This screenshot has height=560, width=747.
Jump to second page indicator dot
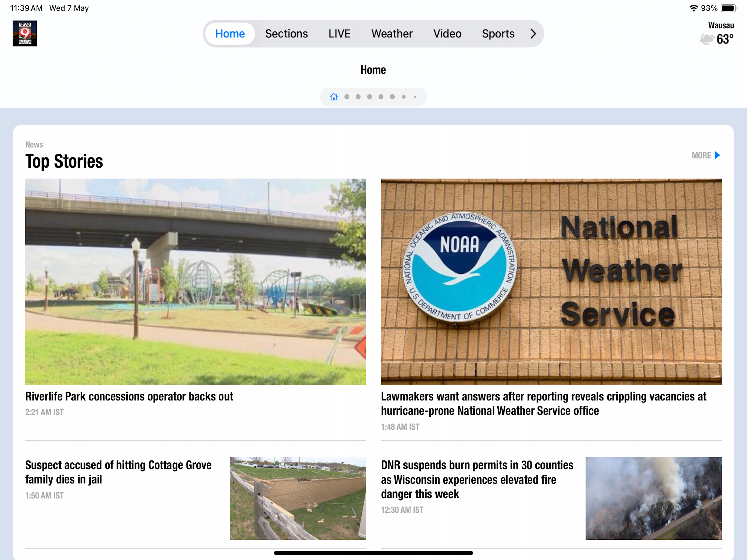coord(346,97)
